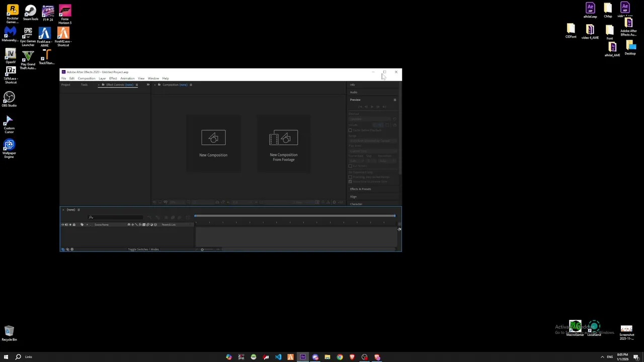644x362 pixels.
Task: Click Toggle Switches / Modes
Action: pos(143,249)
